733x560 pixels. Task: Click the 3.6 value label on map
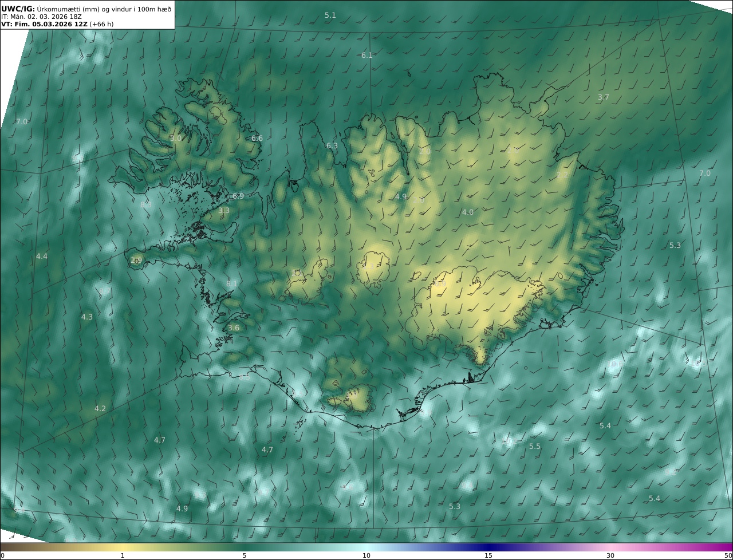(234, 328)
